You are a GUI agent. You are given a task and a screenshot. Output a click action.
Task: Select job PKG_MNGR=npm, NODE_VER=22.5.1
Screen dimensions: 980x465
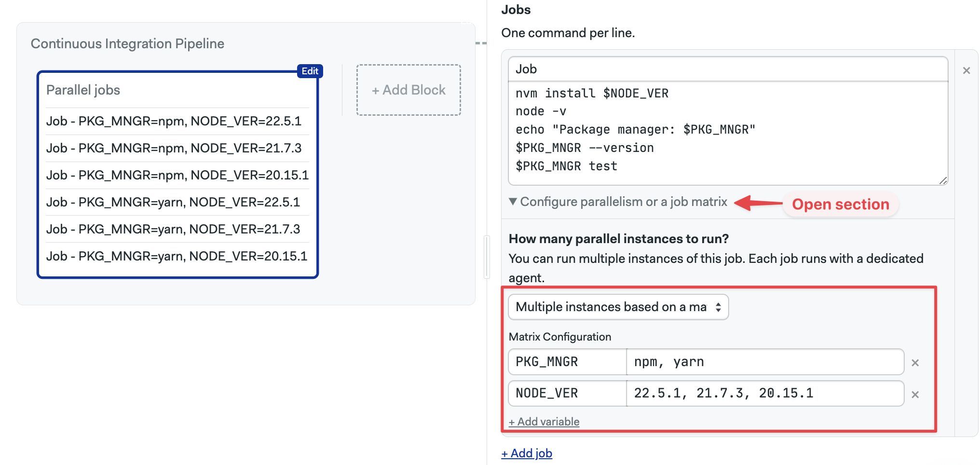pyautogui.click(x=174, y=121)
